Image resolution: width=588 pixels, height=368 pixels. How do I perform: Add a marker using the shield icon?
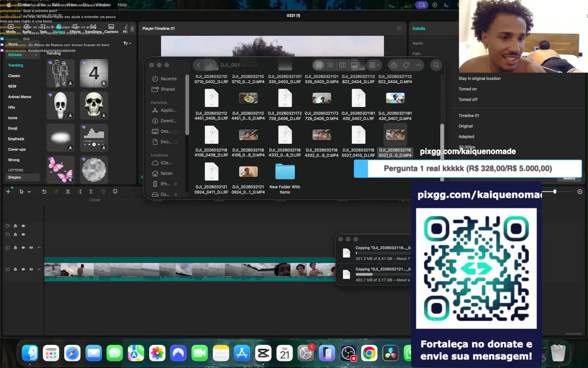point(115,191)
